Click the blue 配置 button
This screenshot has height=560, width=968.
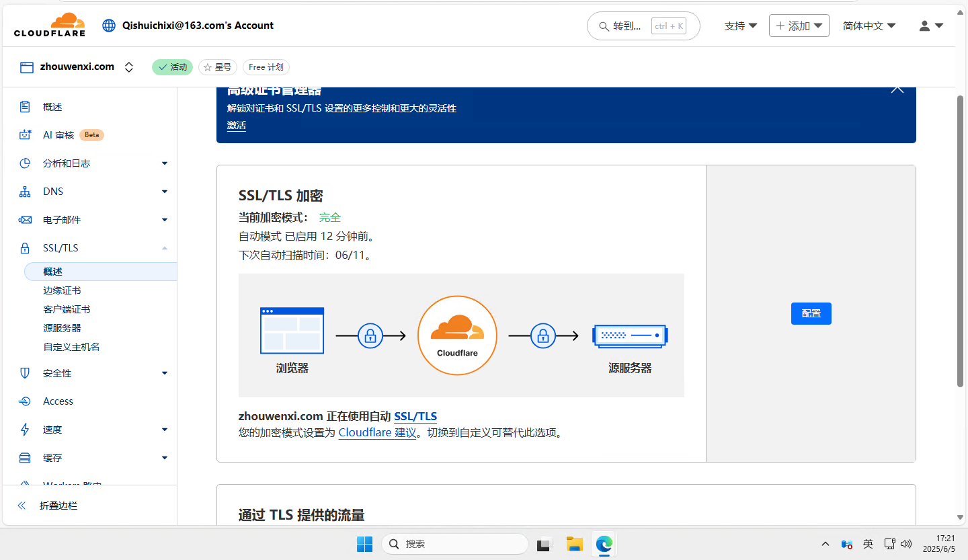click(811, 313)
